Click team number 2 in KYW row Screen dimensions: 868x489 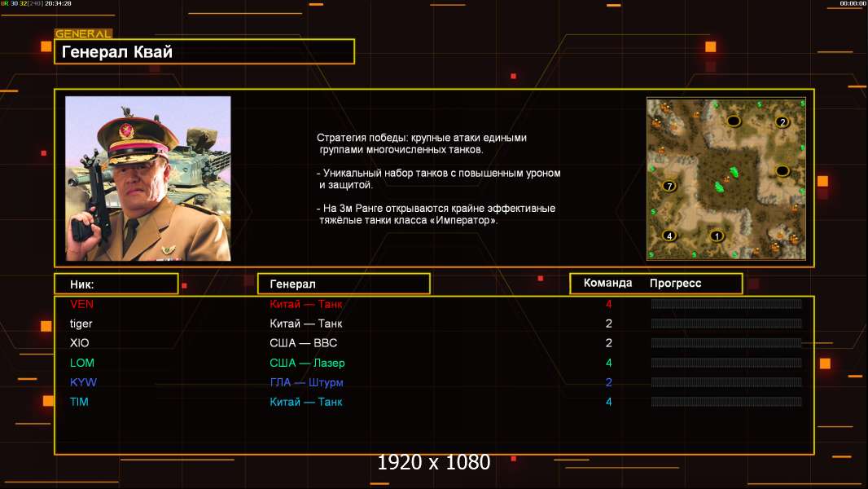[x=608, y=382]
